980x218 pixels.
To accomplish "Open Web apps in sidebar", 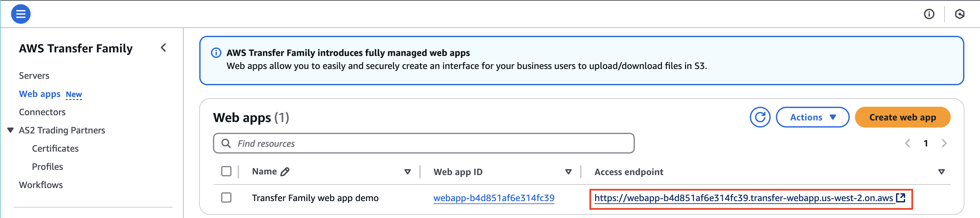I will coord(40,94).
